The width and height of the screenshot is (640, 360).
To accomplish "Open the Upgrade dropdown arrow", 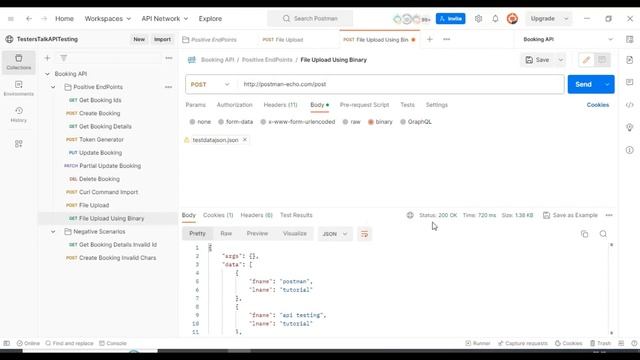I will [566, 19].
